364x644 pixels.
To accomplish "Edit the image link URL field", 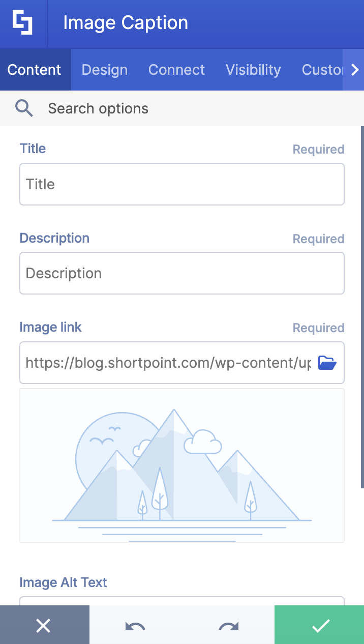I will click(x=168, y=362).
